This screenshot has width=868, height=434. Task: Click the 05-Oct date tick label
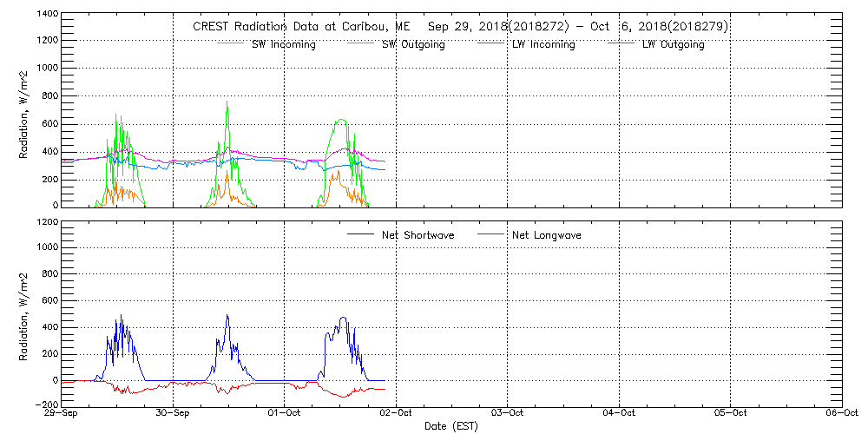tap(730, 414)
